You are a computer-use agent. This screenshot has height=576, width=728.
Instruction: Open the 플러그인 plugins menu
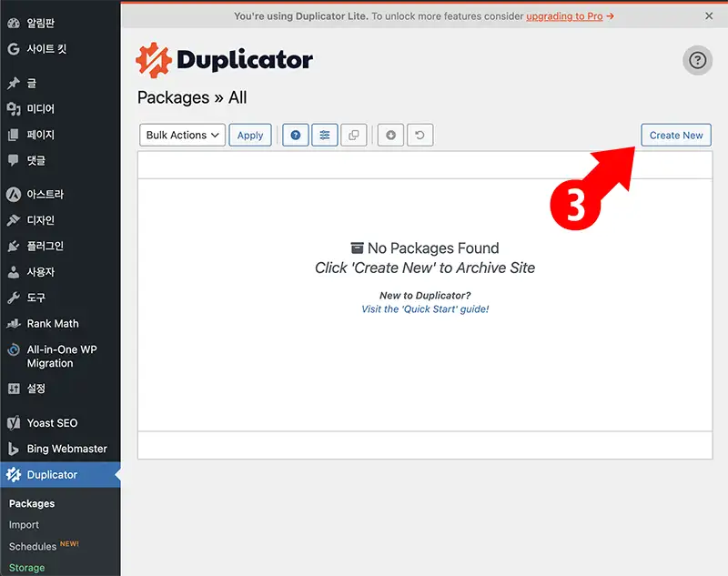coord(60,246)
